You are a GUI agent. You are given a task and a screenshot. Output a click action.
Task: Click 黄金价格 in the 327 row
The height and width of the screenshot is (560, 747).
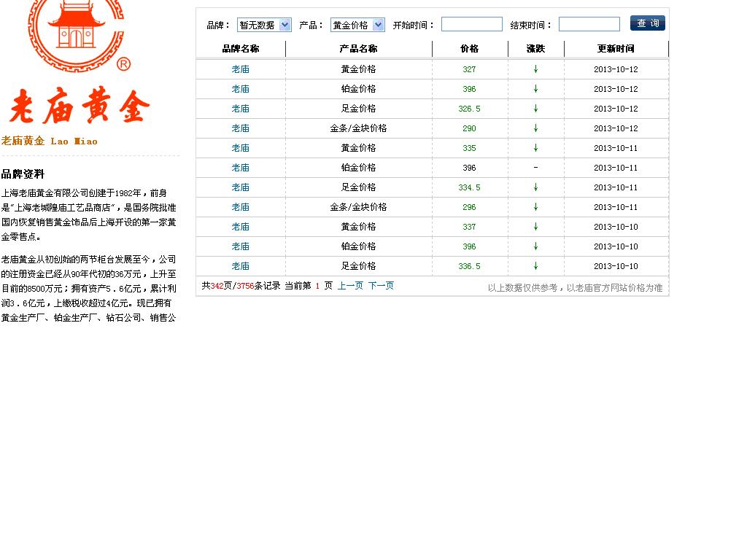358,69
